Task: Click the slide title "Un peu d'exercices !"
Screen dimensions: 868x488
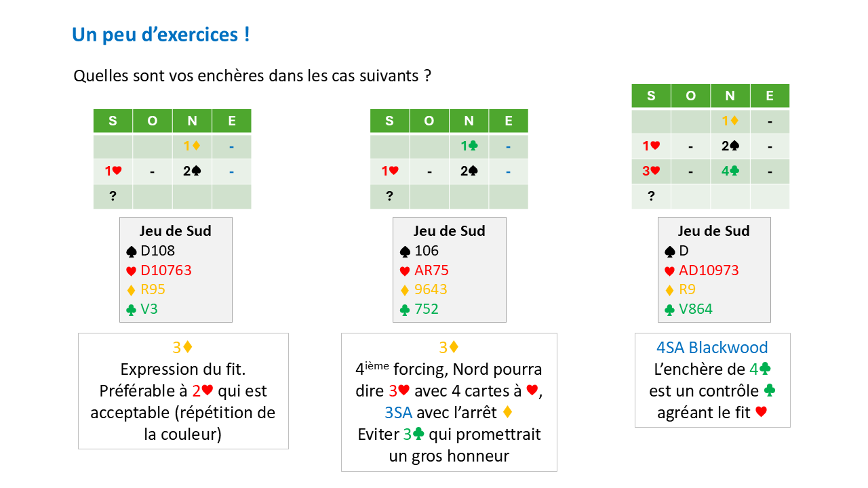Action: [161, 35]
